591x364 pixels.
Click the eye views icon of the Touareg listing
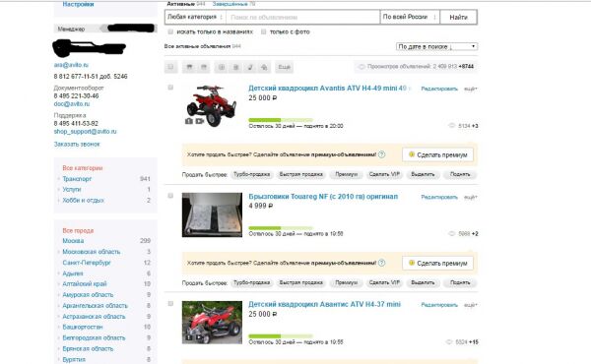tap(451, 233)
